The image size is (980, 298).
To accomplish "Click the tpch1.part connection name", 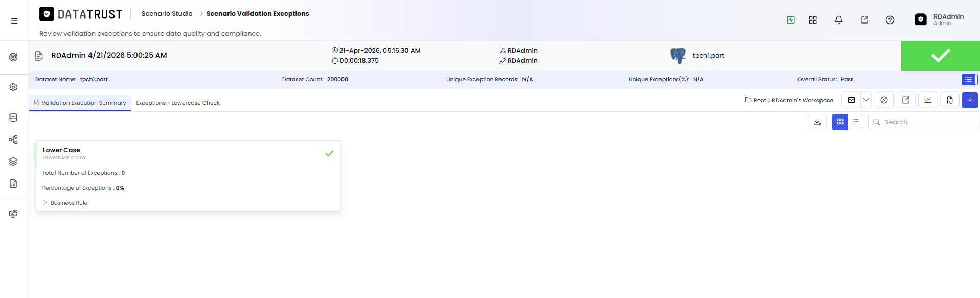I will pyautogui.click(x=709, y=56).
